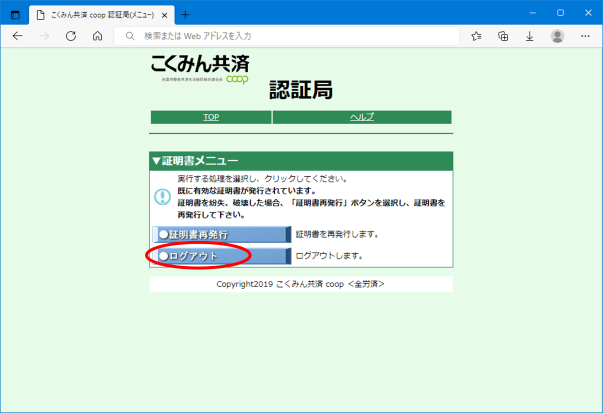603x413 pixels.
Task: Select the こくみん共済 coop 認証局(メニュー) tab
Action: (102, 15)
